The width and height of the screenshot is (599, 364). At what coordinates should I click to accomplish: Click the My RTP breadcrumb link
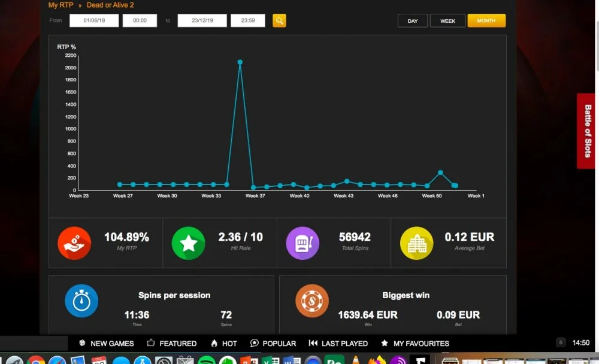coord(60,5)
